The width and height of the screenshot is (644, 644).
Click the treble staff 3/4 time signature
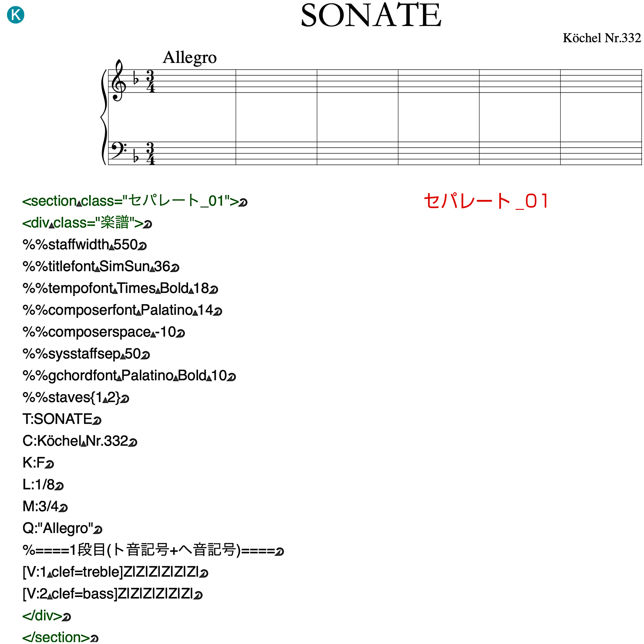tap(150, 81)
